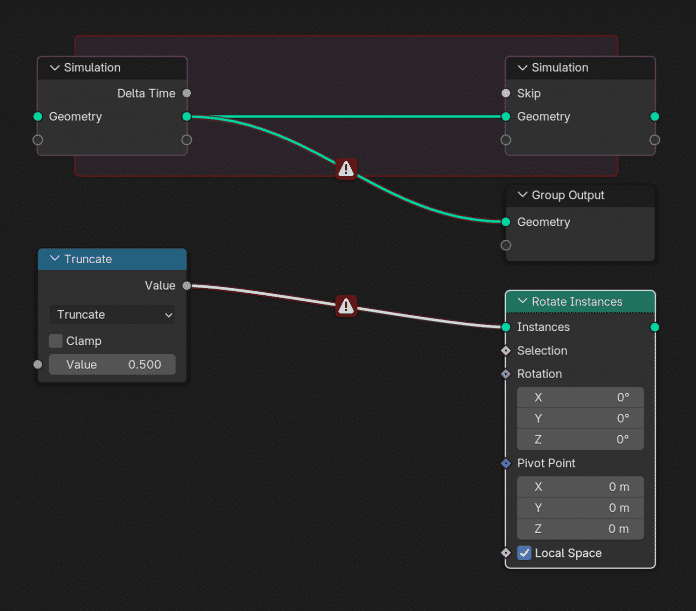This screenshot has width=696, height=611.
Task: Click Group Output Geometry input socket
Action: (506, 222)
